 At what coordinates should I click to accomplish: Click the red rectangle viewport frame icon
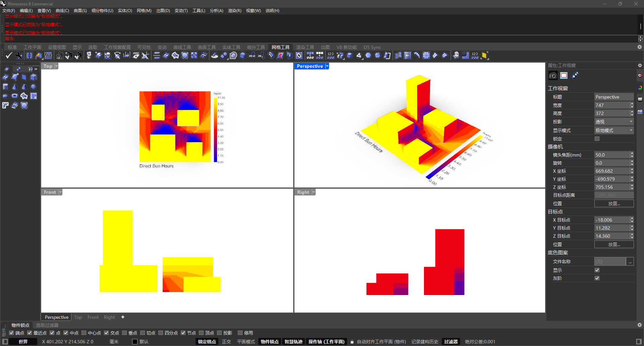564,75
